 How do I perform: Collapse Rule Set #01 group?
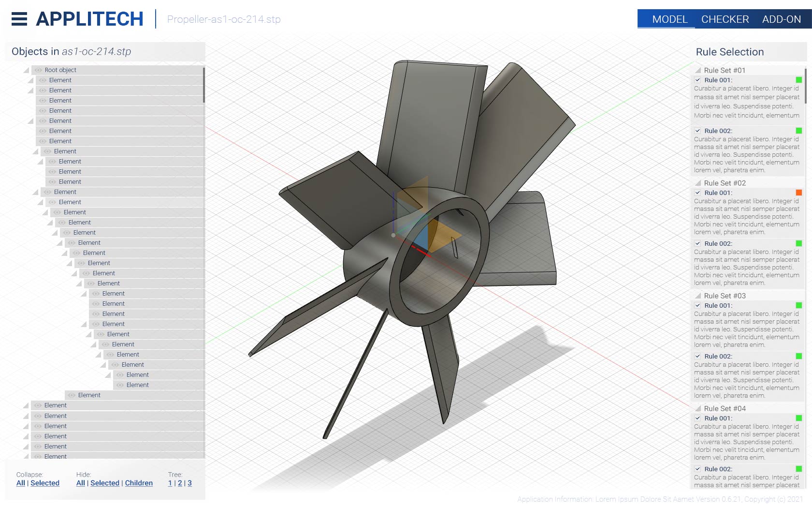[x=698, y=70]
